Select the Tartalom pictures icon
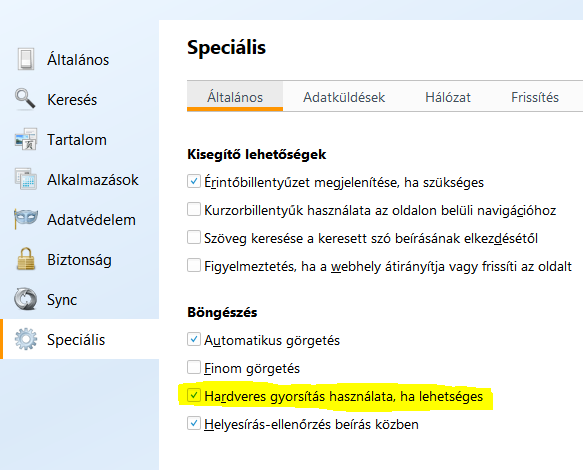The image size is (583, 470). 26,139
